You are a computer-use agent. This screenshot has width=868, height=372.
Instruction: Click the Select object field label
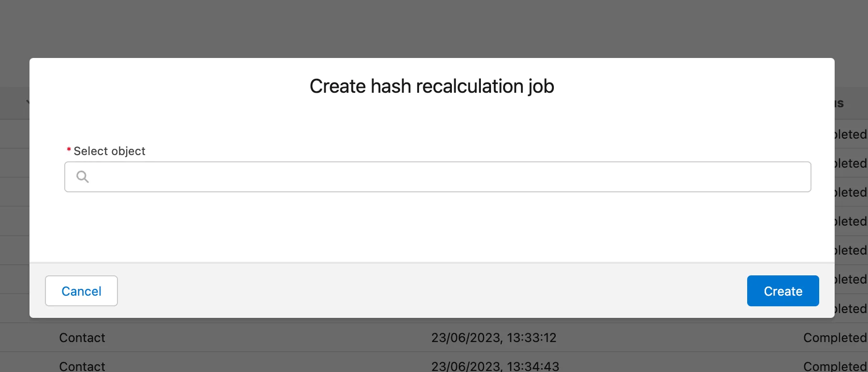(x=109, y=151)
